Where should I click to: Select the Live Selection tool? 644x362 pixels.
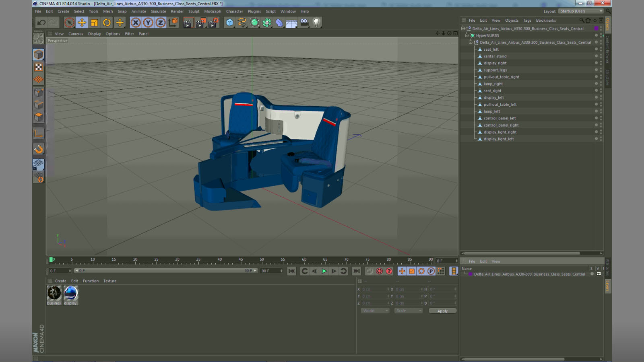coord(69,23)
